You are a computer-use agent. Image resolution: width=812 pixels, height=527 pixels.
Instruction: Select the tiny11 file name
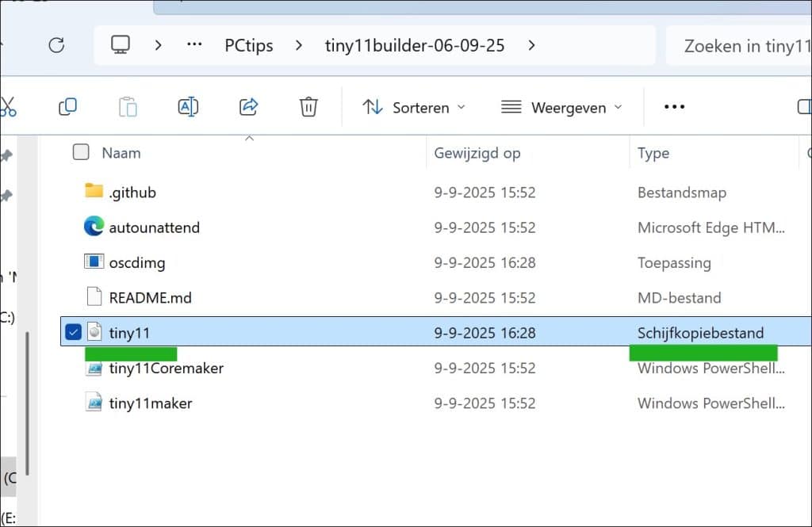pos(129,333)
